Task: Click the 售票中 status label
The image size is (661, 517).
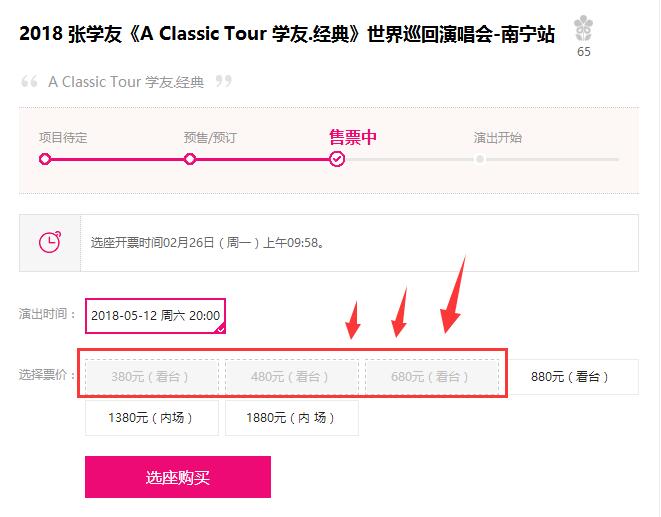Action: (x=353, y=137)
